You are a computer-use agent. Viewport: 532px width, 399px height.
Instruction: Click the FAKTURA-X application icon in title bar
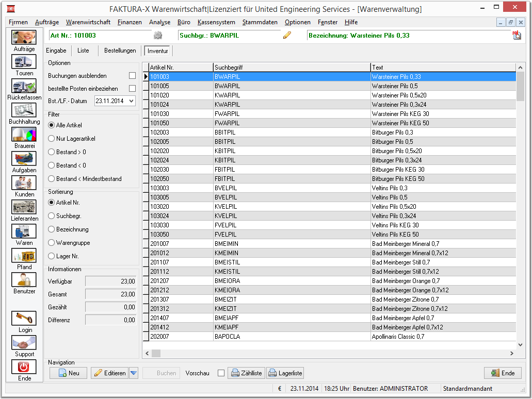tap(11, 9)
